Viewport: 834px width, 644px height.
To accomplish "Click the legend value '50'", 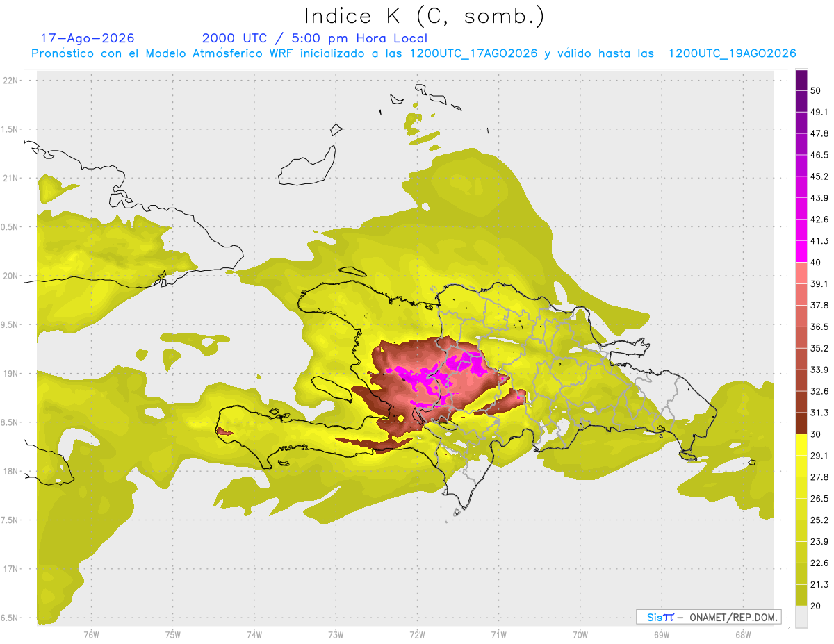I will point(816,91).
